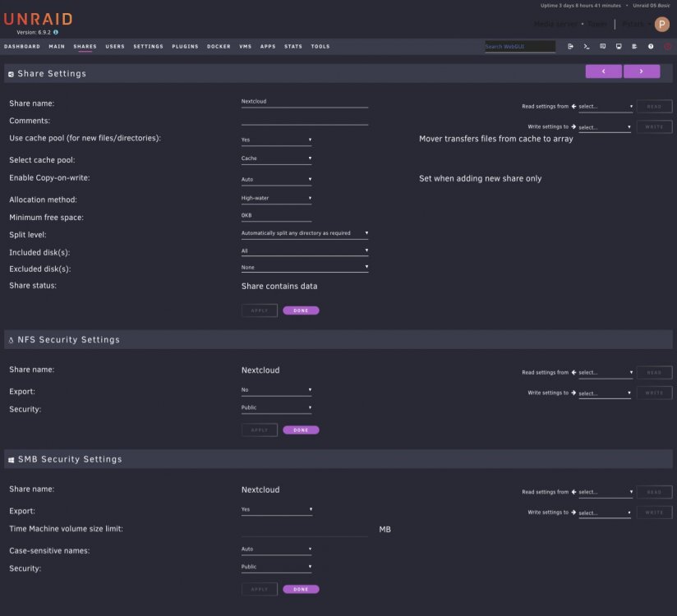Click the Share Settings header icon

(x=11, y=74)
